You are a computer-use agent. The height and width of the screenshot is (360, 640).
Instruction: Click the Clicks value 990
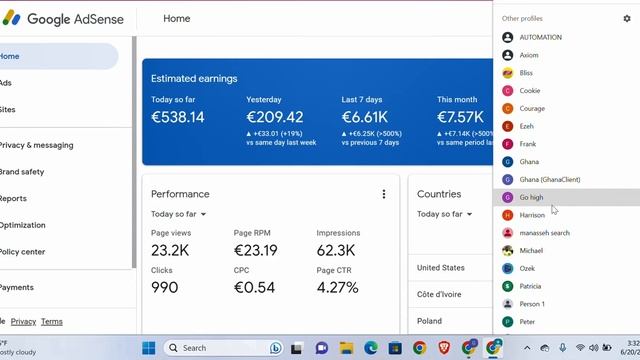pos(164,287)
